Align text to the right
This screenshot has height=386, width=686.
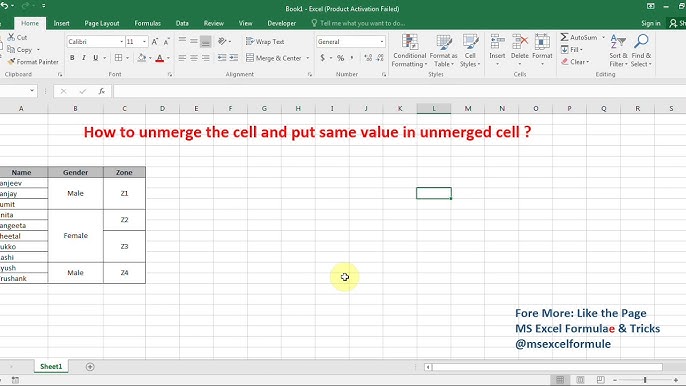(206, 58)
